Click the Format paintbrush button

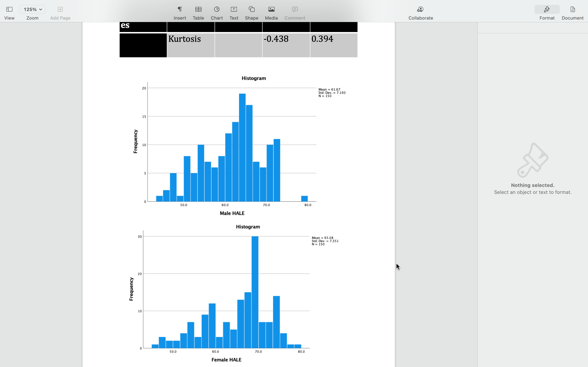[547, 9]
